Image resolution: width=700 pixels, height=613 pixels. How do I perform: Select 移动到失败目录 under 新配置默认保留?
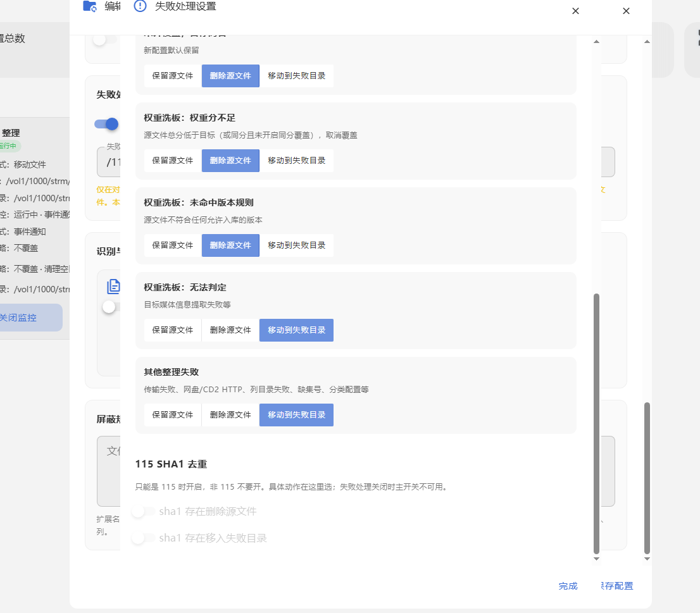coord(296,76)
